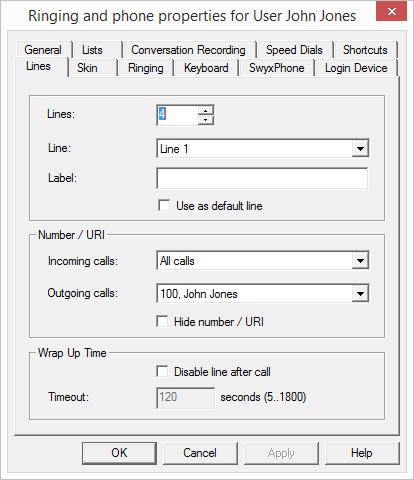Viewport: 414px width, 480px height.
Task: Click the Lines number field
Action: pyautogui.click(x=177, y=115)
